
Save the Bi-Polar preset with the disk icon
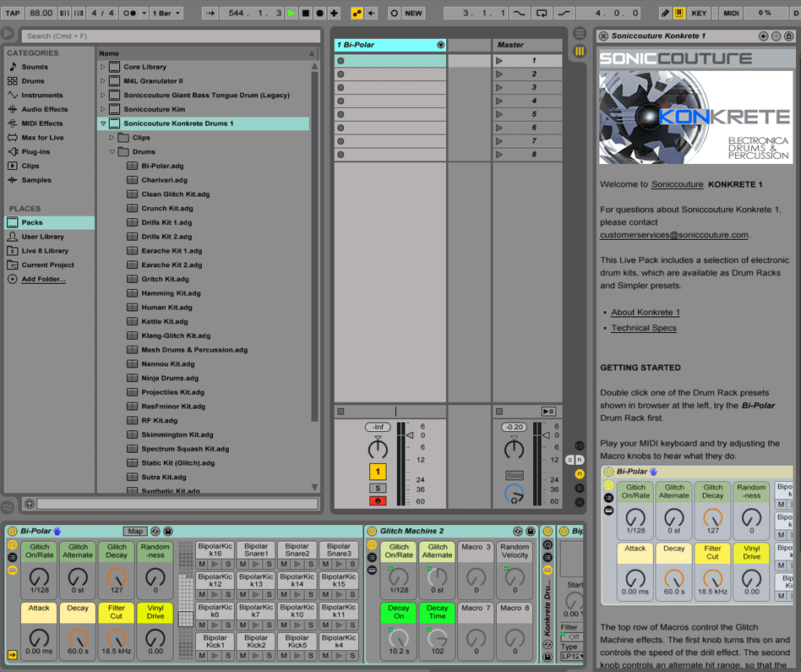click(167, 532)
